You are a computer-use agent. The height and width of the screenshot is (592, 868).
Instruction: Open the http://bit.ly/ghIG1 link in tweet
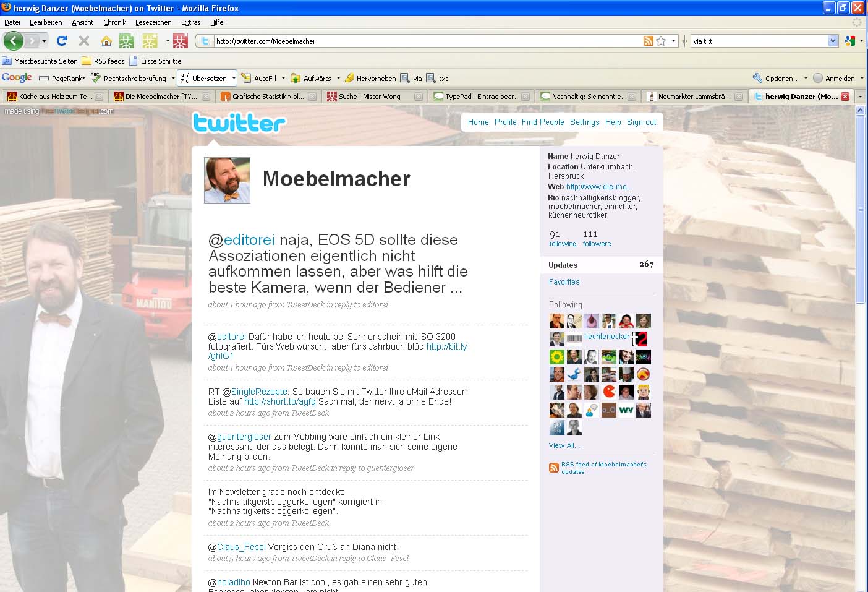[x=337, y=351]
